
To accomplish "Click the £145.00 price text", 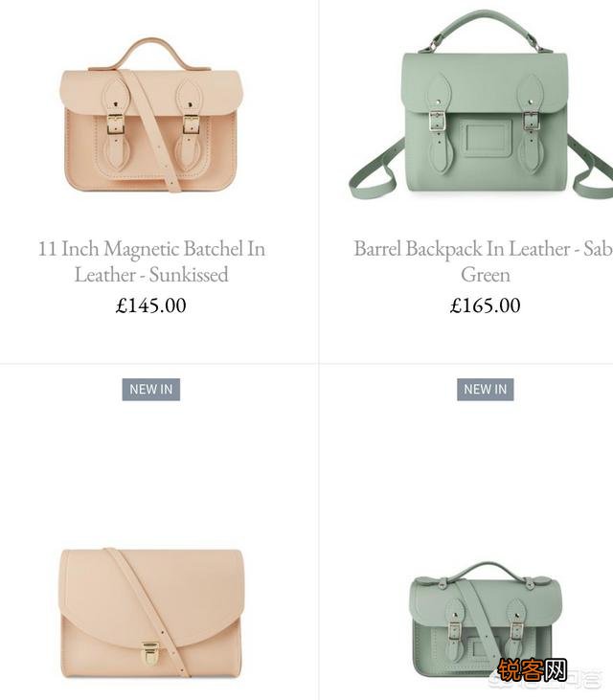I will tap(151, 305).
